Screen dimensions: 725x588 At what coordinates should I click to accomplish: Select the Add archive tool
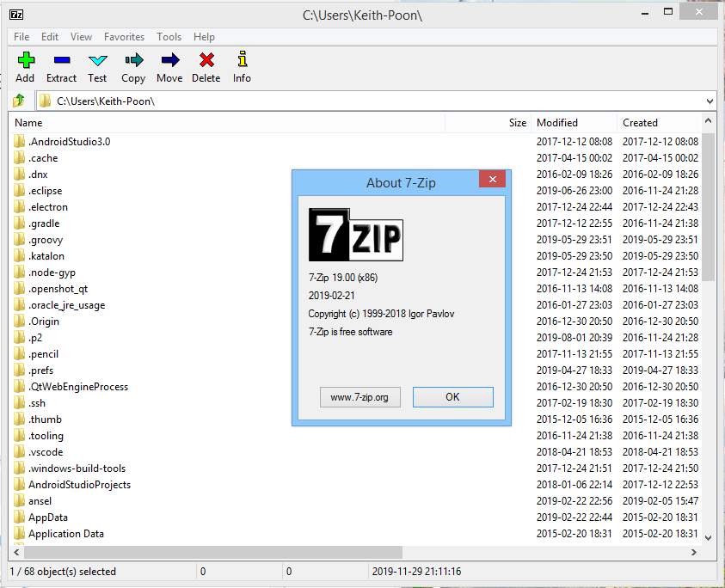tap(25, 67)
